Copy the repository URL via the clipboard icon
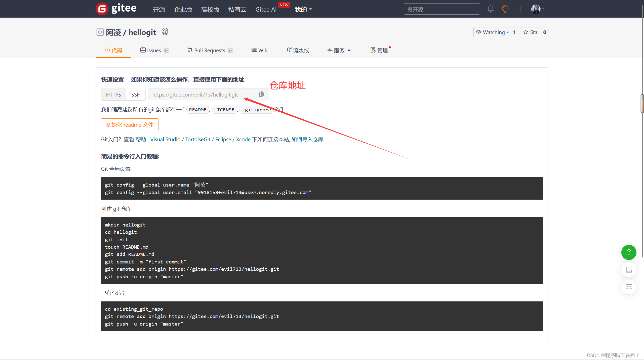This screenshot has height=360, width=644. pyautogui.click(x=261, y=94)
